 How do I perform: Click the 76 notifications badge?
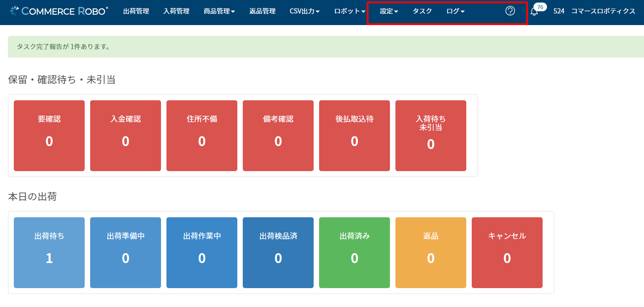pyautogui.click(x=540, y=7)
